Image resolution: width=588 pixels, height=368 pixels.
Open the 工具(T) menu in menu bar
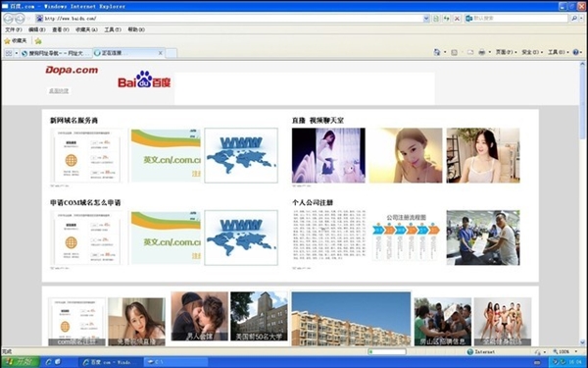coord(113,29)
